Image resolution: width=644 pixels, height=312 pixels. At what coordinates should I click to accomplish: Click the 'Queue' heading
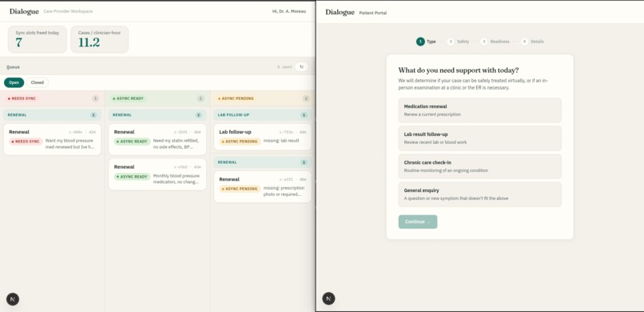pos(13,67)
